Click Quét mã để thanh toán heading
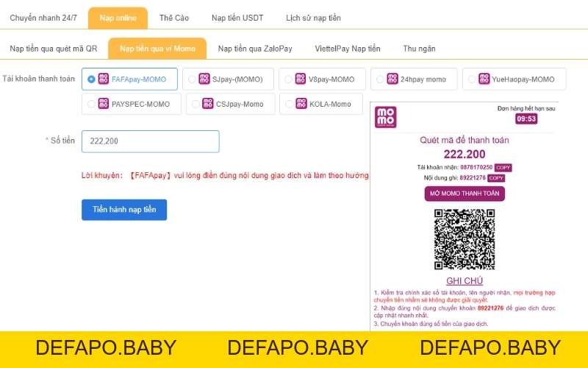The image size is (588, 368). tap(465, 140)
